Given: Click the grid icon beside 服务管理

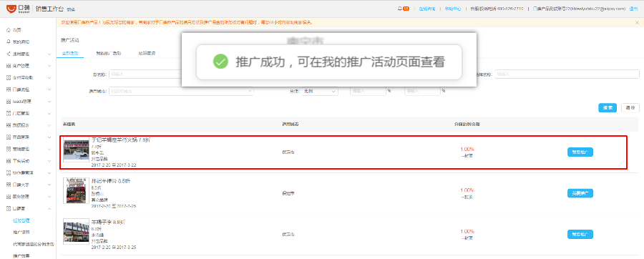Looking at the screenshot, I should tap(9, 197).
